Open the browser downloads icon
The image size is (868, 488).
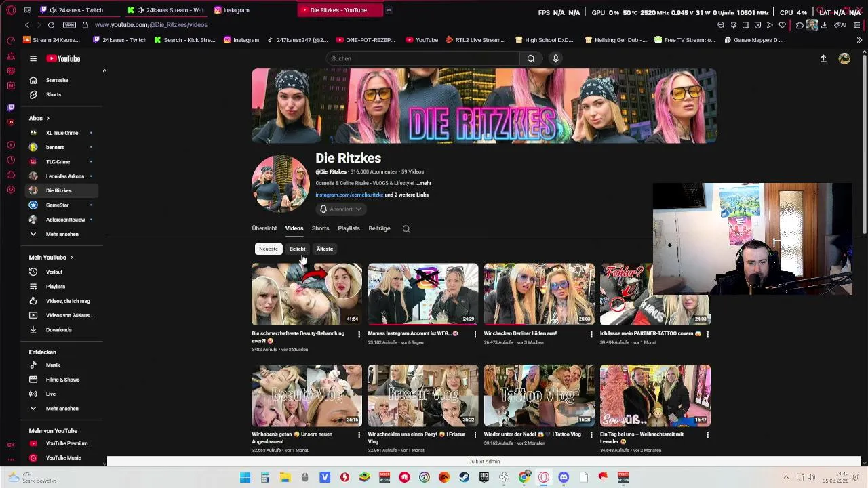pos(824,25)
